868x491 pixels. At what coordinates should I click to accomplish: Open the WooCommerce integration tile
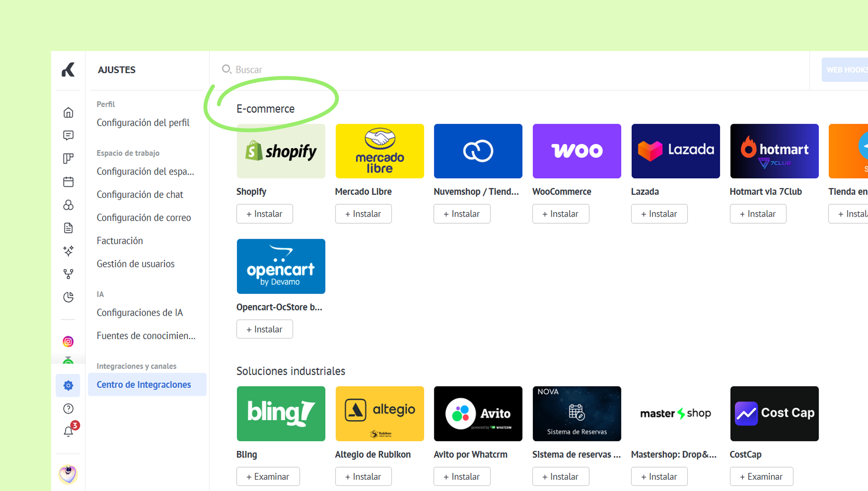tap(577, 151)
